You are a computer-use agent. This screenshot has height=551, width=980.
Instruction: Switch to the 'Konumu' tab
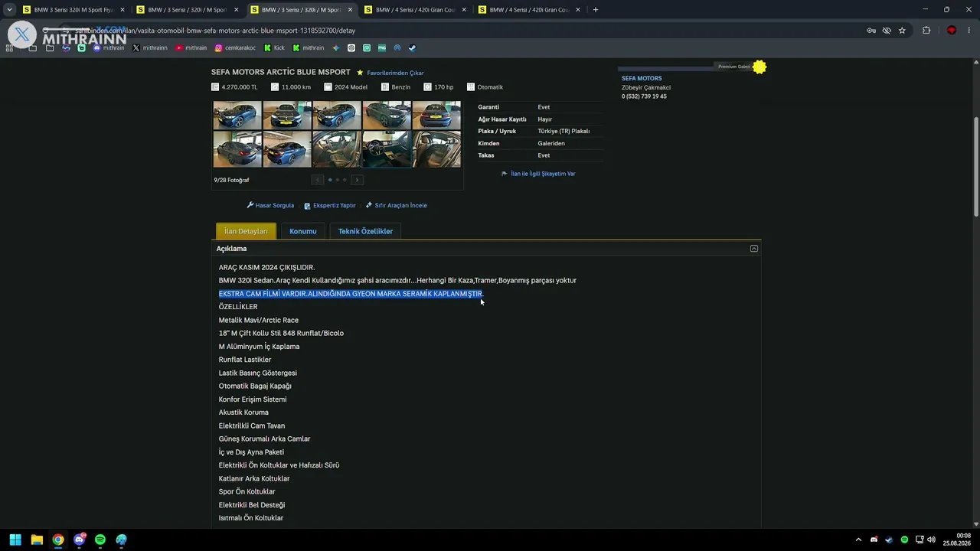pos(303,231)
